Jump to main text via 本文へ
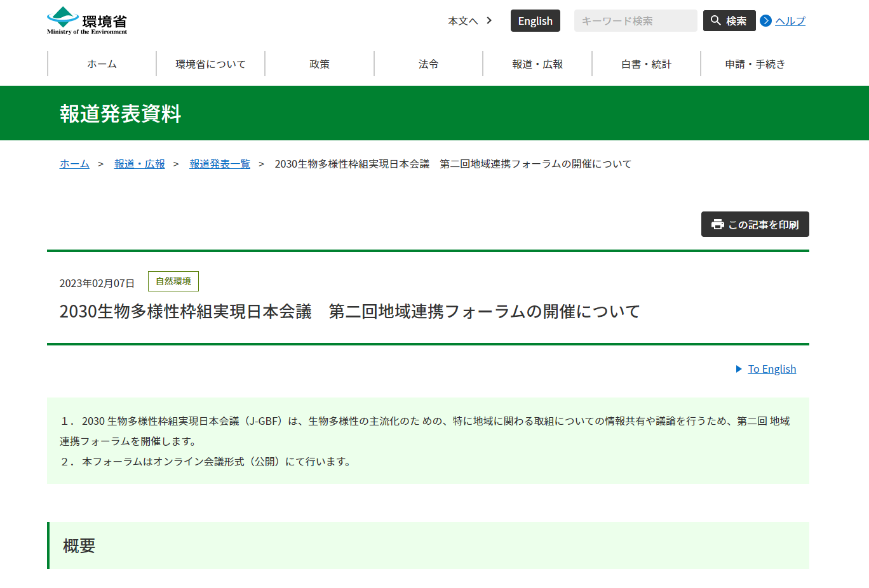Image resolution: width=869 pixels, height=588 pixels. (469, 21)
